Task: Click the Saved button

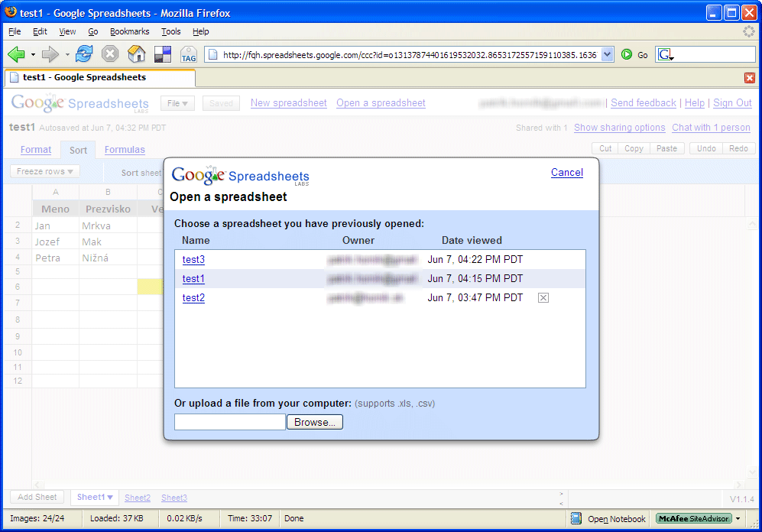Action: [x=221, y=103]
